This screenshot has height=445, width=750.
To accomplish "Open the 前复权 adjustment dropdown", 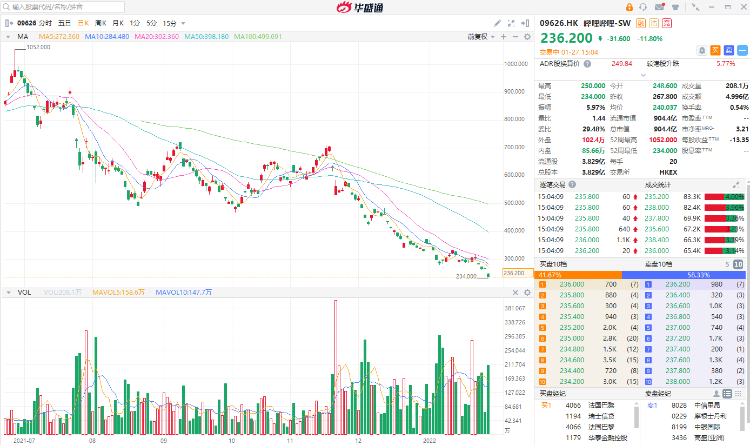I will pos(481,37).
